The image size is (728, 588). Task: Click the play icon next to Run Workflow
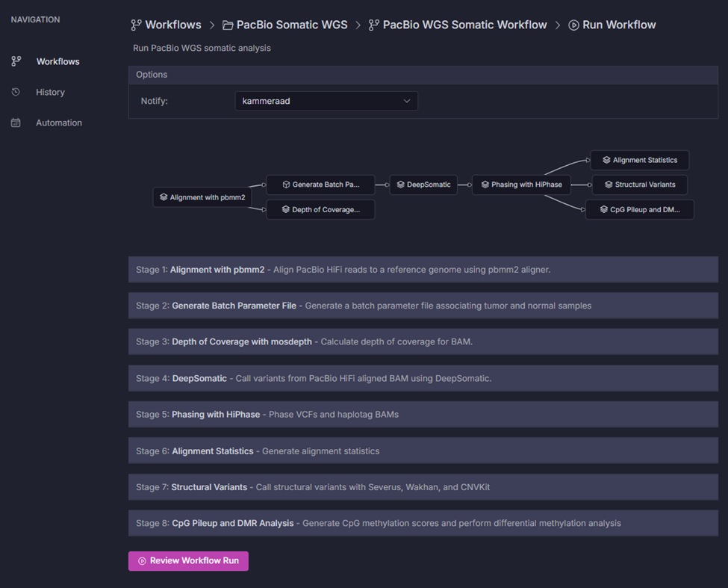pos(573,25)
